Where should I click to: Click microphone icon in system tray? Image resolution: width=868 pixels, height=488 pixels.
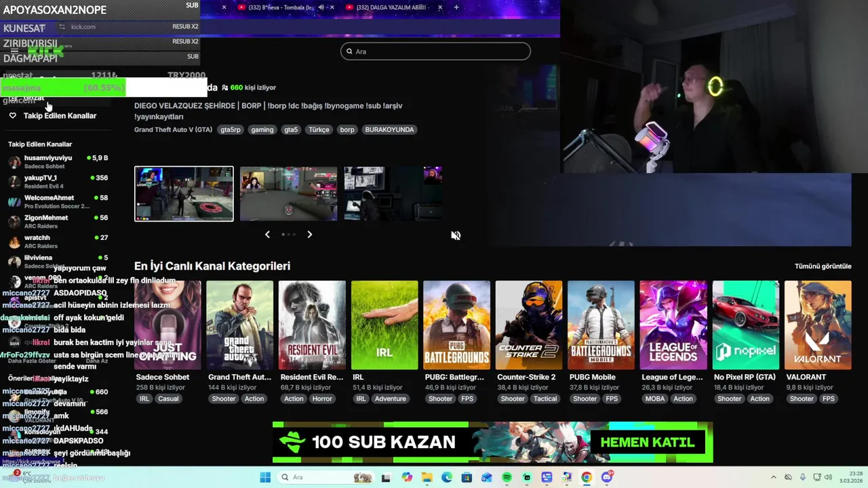[803, 477]
